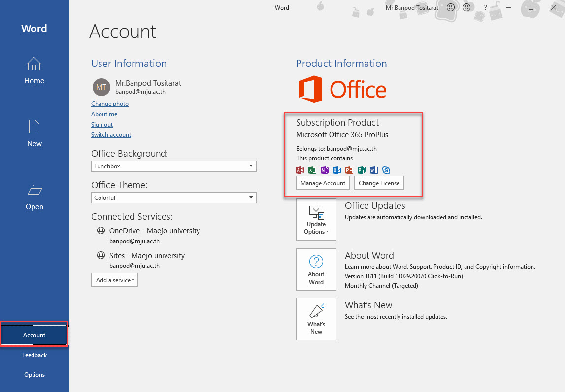Click the Switch account link

pos(111,135)
